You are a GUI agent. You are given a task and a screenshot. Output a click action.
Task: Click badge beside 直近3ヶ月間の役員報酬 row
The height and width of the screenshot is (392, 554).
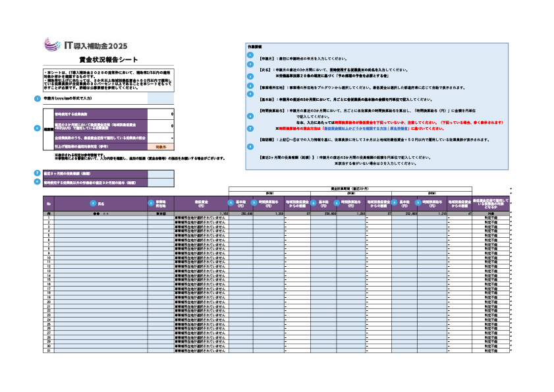click(x=37, y=173)
